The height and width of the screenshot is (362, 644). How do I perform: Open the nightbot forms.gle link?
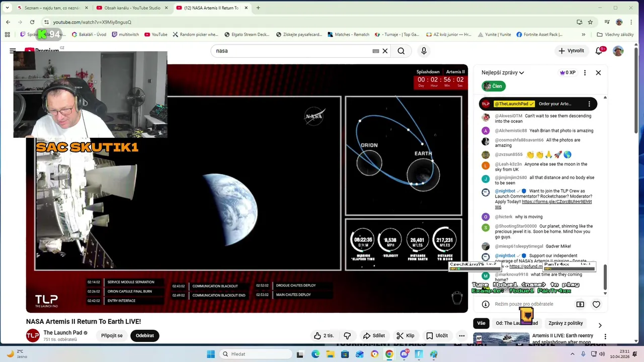tap(543, 204)
